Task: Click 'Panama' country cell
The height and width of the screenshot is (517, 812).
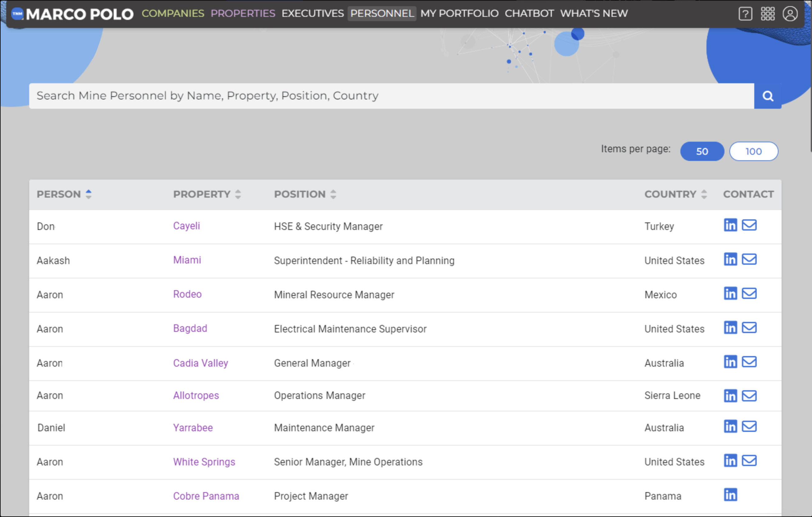Action: click(663, 496)
